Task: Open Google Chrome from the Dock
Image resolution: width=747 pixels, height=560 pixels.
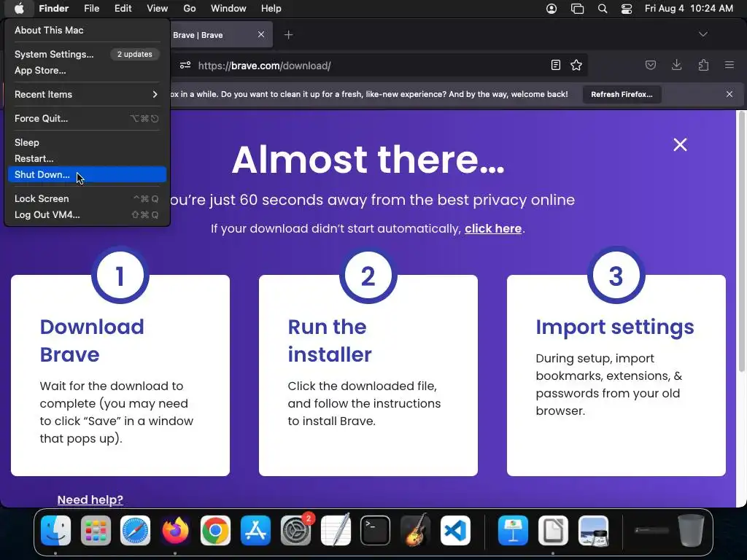Action: (x=215, y=530)
